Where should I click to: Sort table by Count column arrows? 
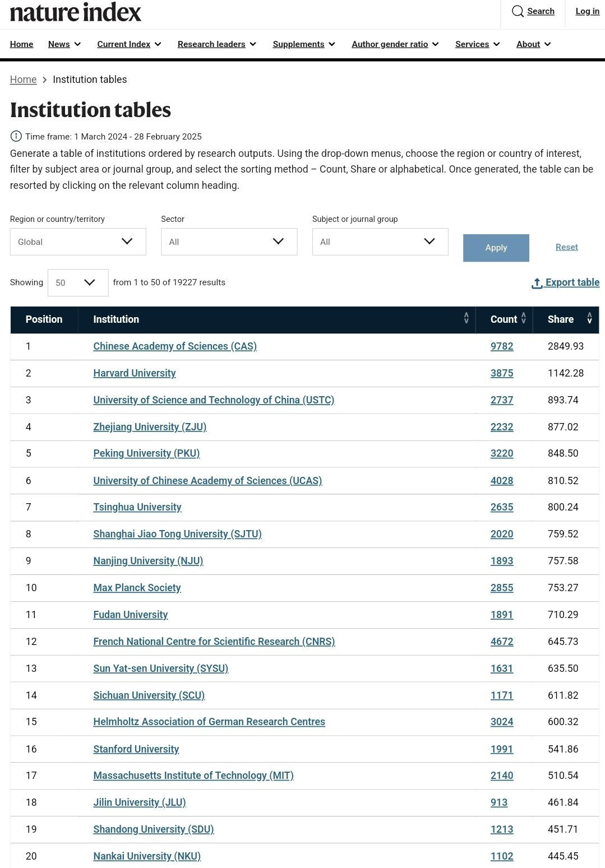coord(524,318)
